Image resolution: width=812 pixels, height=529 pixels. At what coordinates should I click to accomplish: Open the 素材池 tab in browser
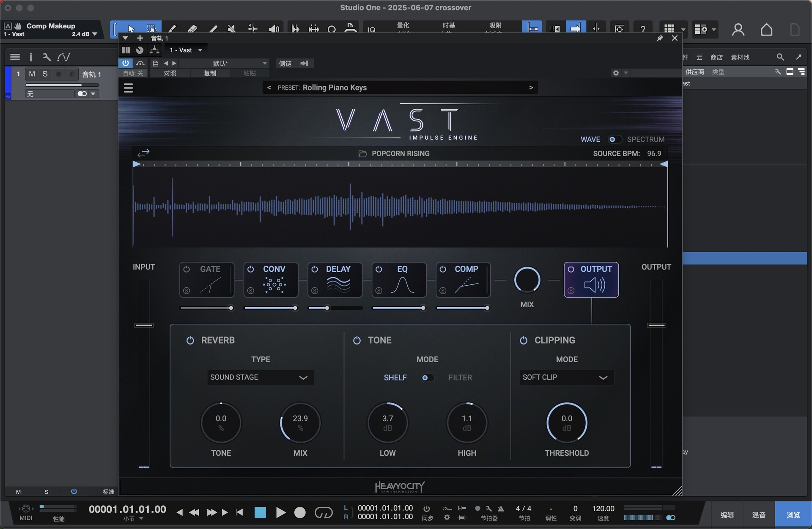740,57
